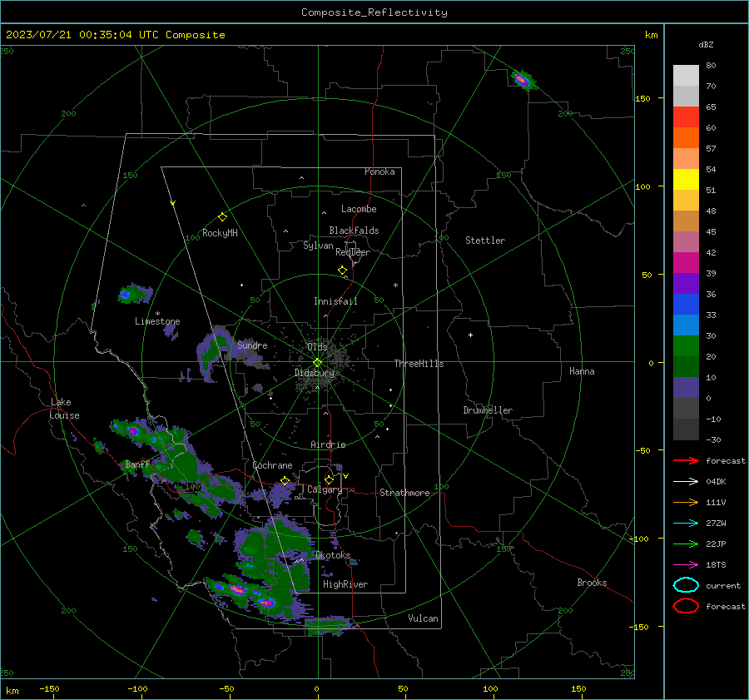Image resolution: width=749 pixels, height=700 pixels.
Task: Click the strong storm cell northeast corner
Action: tap(523, 80)
